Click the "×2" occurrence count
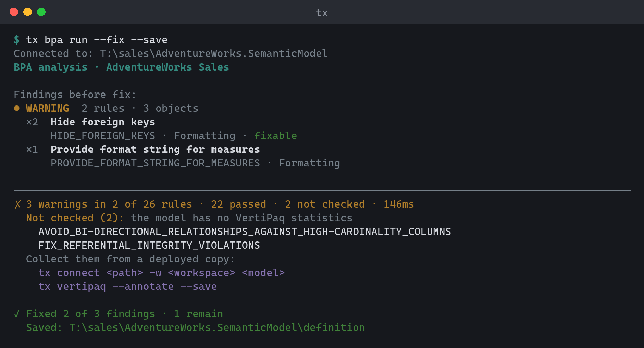Screen dimensions: 644x348 pyautogui.click(x=32, y=122)
